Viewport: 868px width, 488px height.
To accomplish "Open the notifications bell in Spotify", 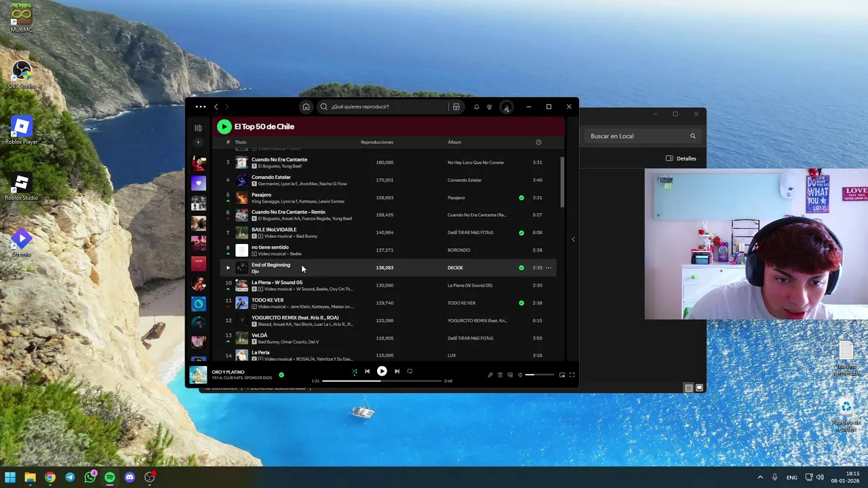I will point(476,106).
